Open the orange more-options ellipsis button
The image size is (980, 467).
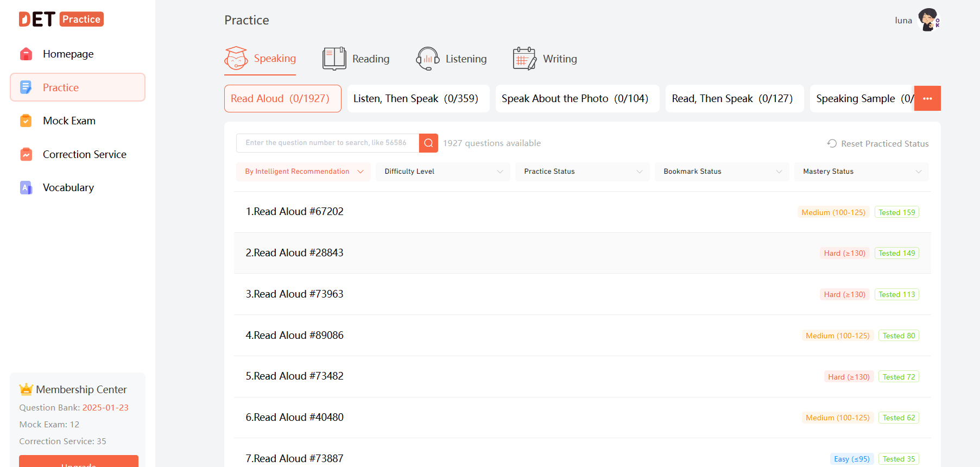pyautogui.click(x=927, y=98)
